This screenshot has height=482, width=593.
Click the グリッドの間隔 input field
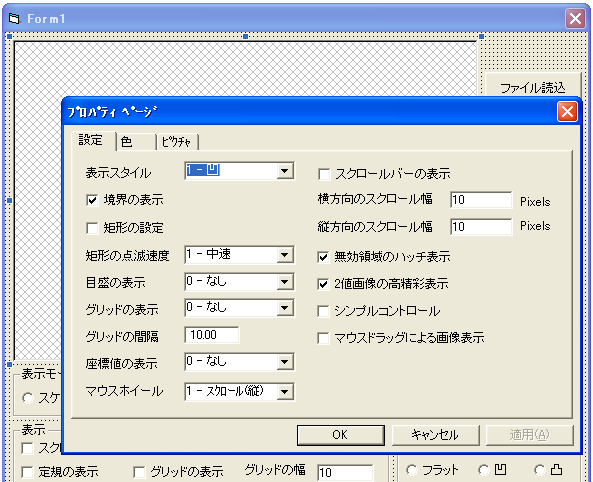(212, 335)
